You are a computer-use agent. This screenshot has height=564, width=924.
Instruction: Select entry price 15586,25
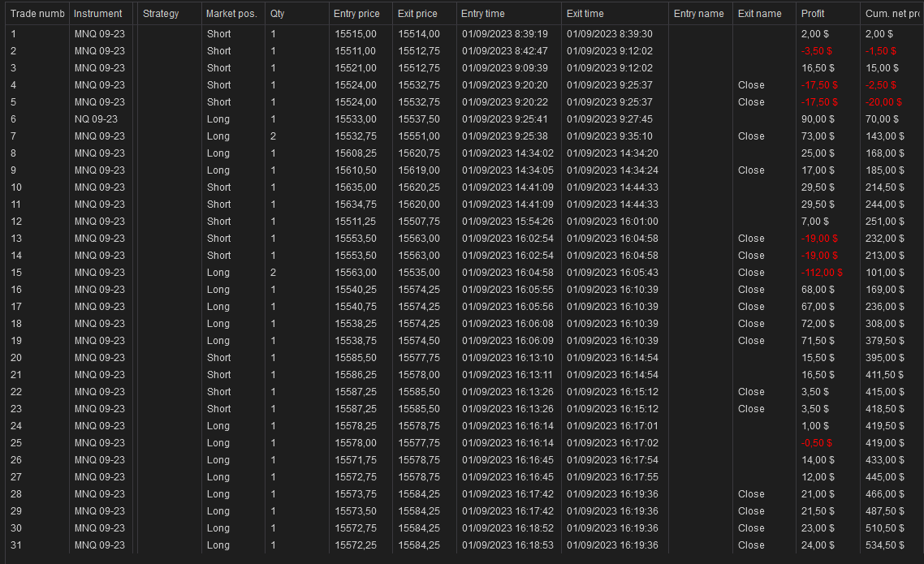tap(356, 375)
